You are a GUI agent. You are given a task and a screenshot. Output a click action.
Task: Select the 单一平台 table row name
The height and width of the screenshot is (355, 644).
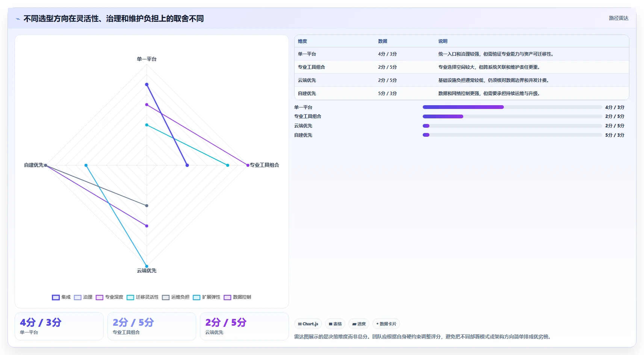coord(307,54)
